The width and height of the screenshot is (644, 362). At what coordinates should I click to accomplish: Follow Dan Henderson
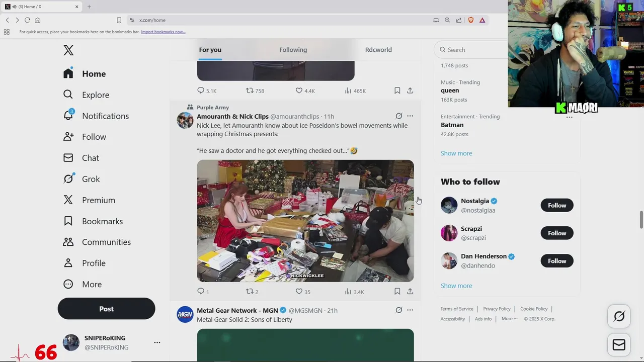(557, 261)
